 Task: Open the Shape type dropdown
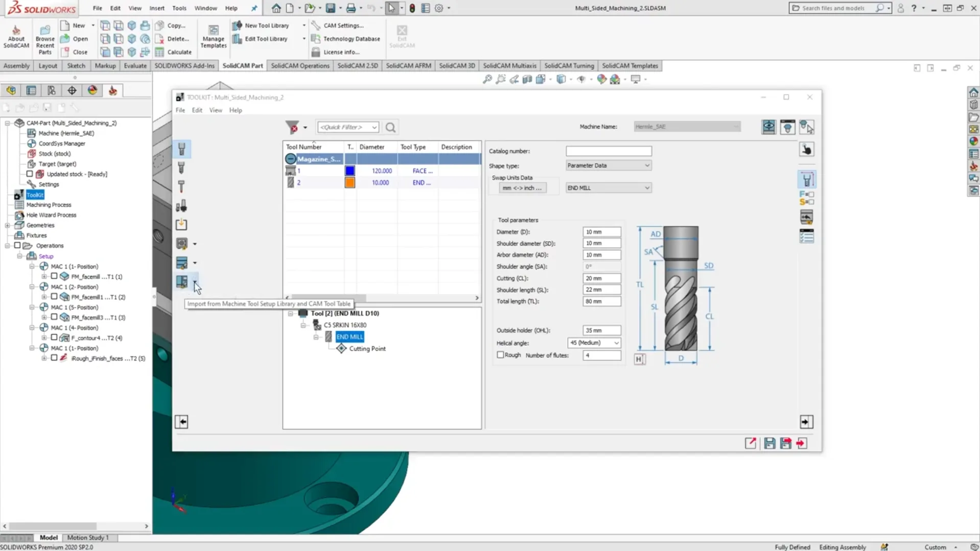(608, 165)
